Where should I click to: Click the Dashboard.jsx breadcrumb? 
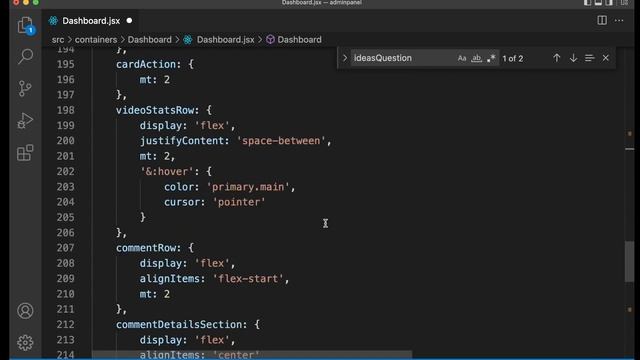coord(225,40)
